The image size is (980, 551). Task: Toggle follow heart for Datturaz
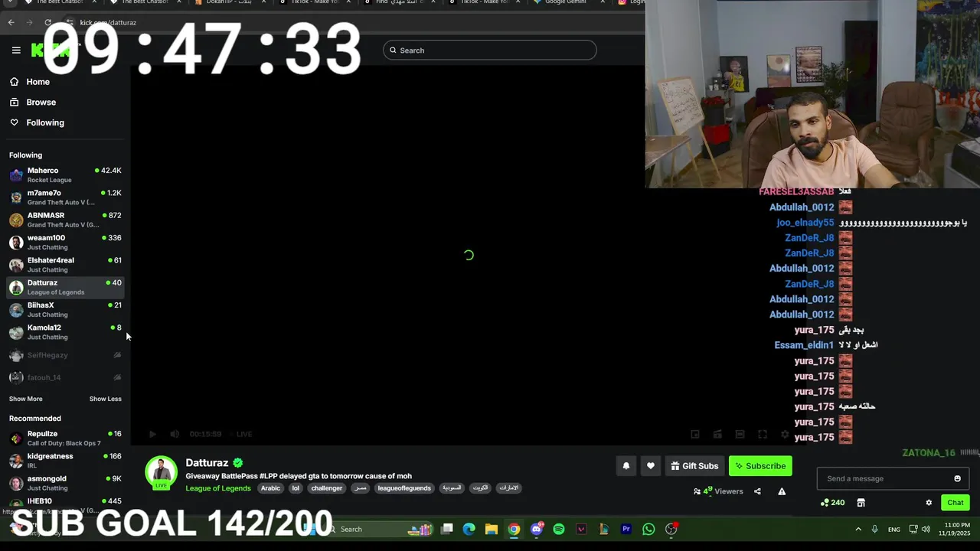point(651,466)
